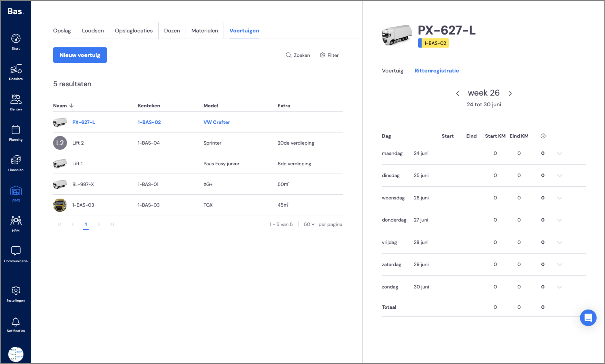605x364 pixels.
Task: Open HRM section in sidebar
Action: tap(16, 224)
